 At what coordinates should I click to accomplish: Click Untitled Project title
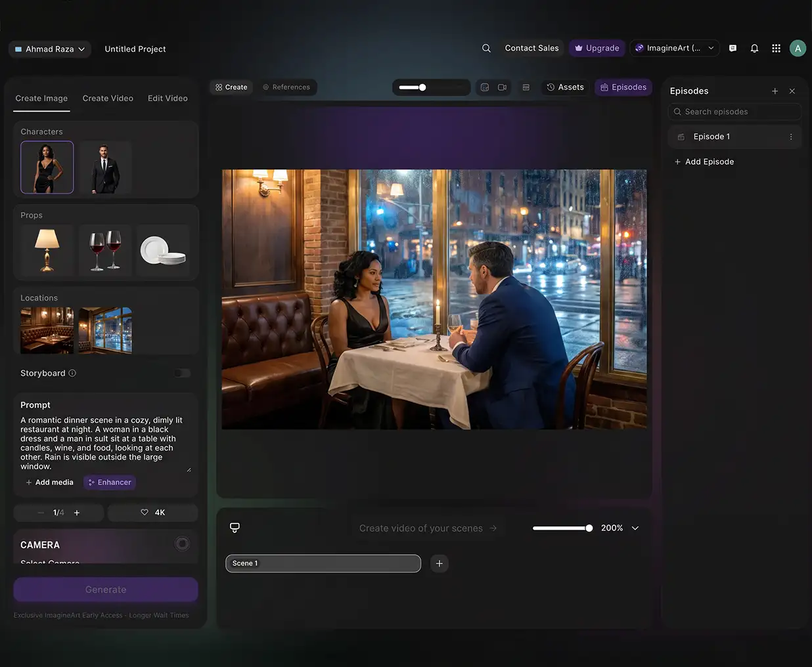pyautogui.click(x=135, y=49)
